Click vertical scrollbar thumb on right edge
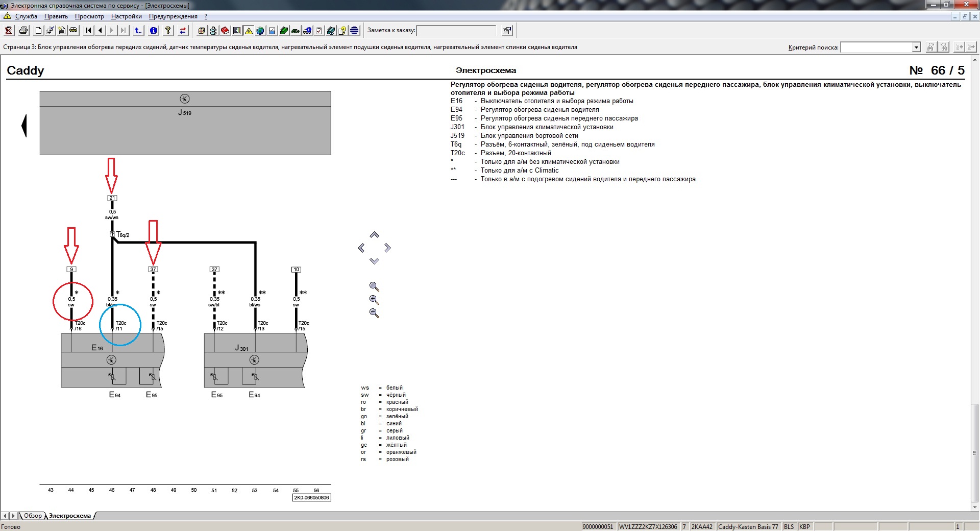The image size is (980, 531). pyautogui.click(x=974, y=452)
